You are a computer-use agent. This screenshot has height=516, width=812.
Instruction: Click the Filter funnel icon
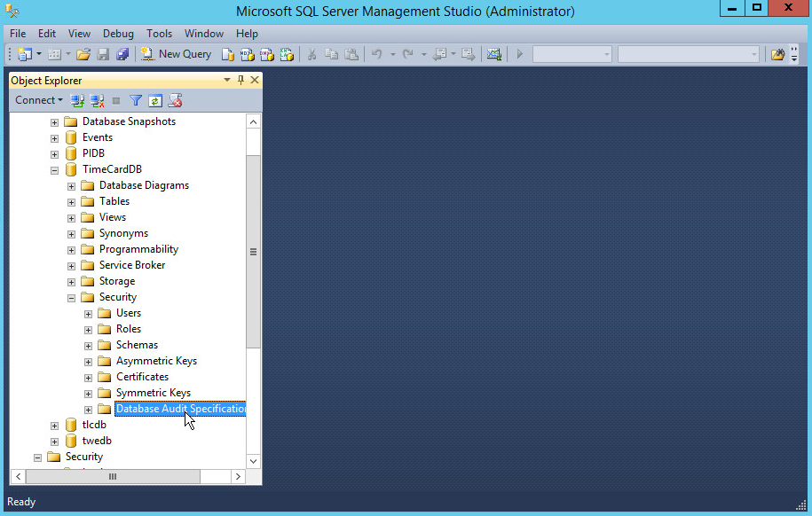136,101
